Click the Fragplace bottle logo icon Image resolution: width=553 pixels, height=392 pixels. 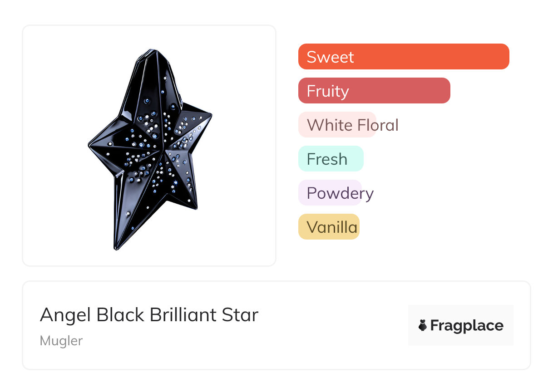423,325
